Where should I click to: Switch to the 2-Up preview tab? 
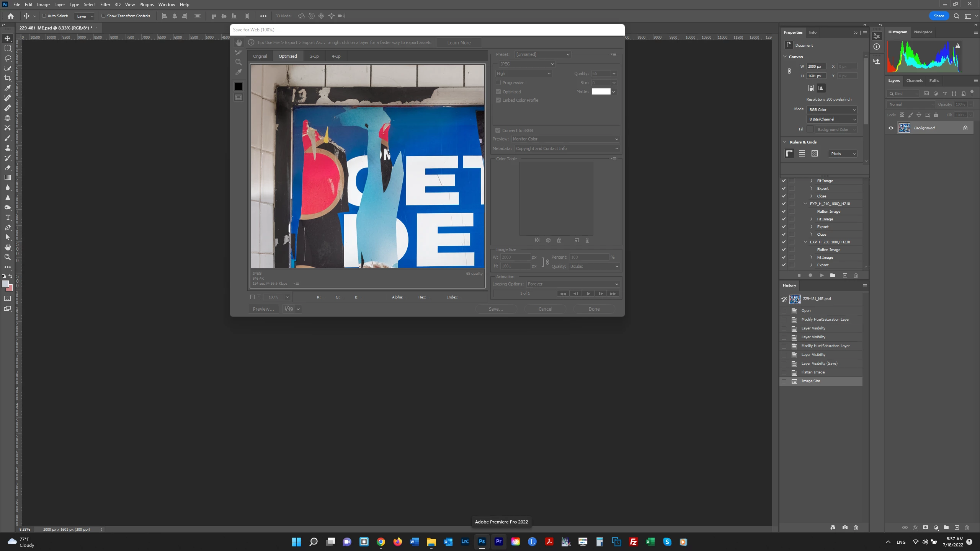(314, 56)
